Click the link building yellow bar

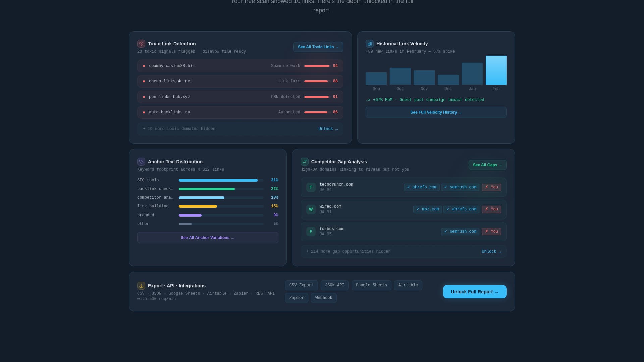coord(198,206)
